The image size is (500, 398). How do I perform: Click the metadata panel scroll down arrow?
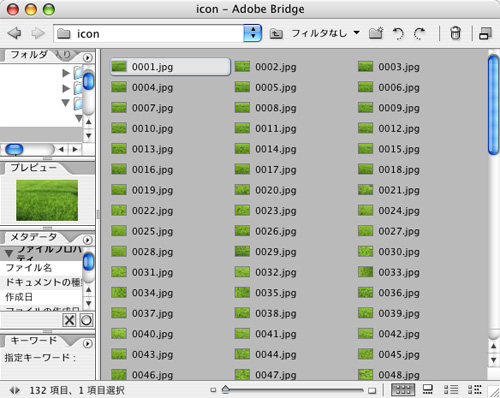click(x=88, y=303)
